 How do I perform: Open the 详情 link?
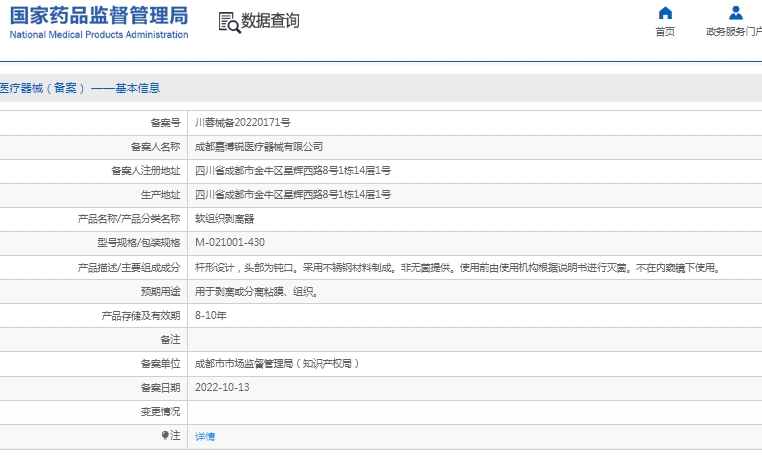coord(205,437)
